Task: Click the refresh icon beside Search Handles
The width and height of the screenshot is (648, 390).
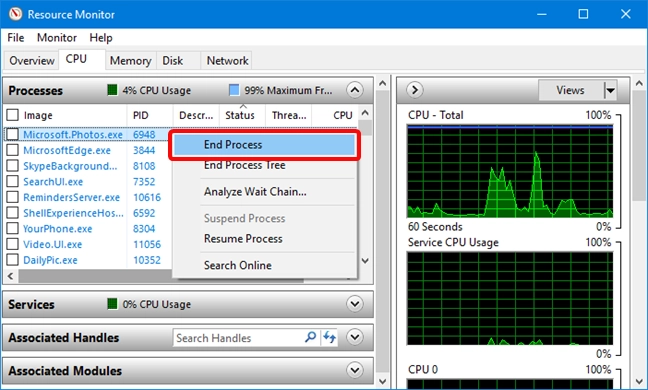Action: coord(329,337)
